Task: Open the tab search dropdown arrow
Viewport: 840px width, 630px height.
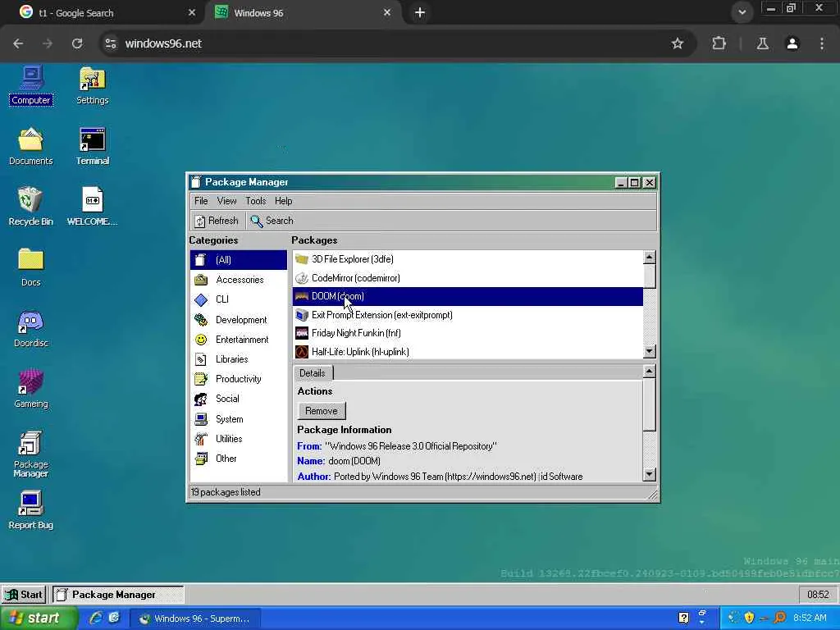Action: click(x=742, y=12)
